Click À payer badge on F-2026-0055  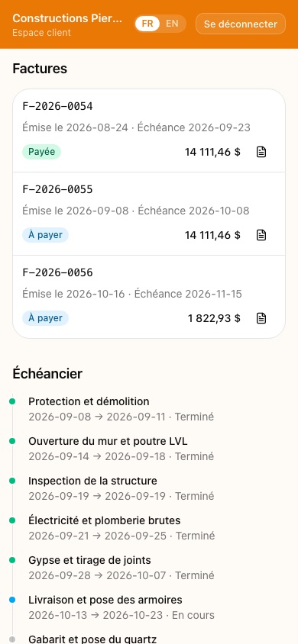click(45, 235)
